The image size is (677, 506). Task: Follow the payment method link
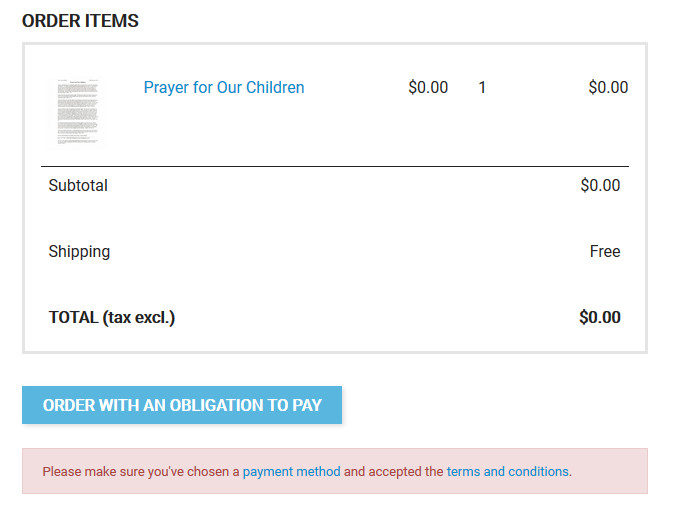[x=291, y=471]
